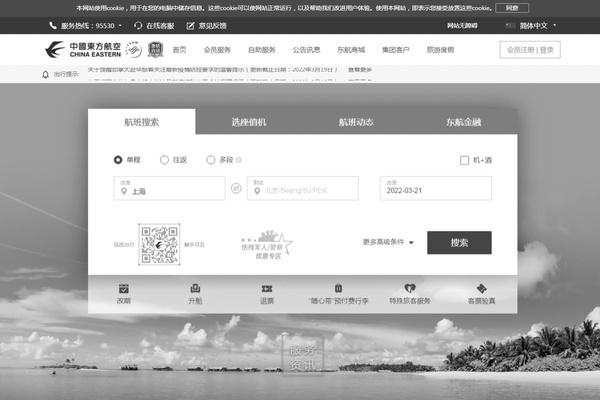Image resolution: width=600 pixels, height=400 pixels.
Task: Click the 退票 refund icon
Action: (267, 288)
